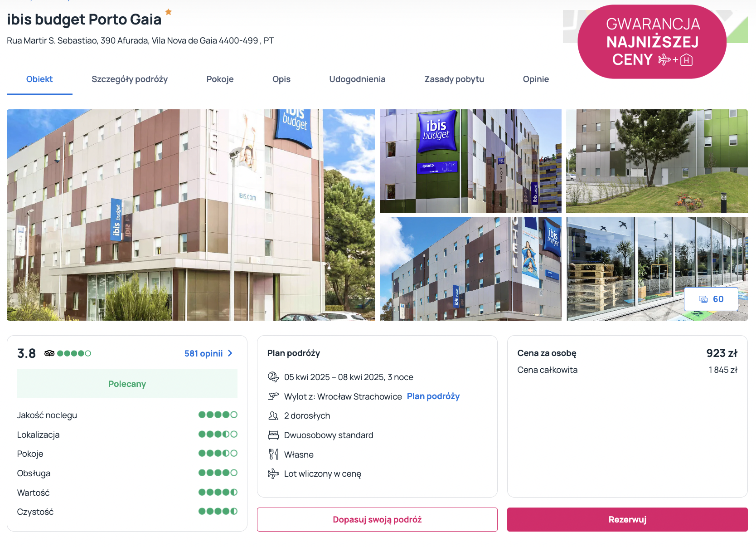The width and height of the screenshot is (756, 547).
Task: Click the Plan podróży card heading
Action: (294, 353)
